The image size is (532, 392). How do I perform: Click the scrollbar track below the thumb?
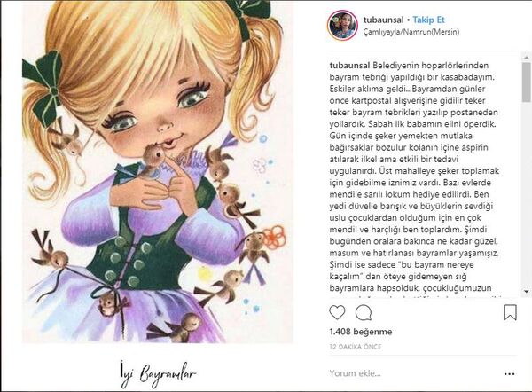(x=526, y=194)
